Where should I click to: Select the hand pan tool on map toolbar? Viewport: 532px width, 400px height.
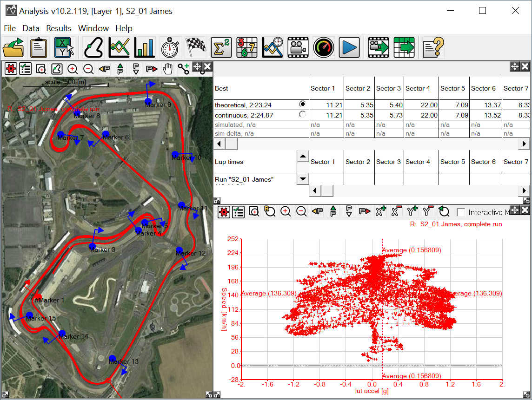[167, 69]
